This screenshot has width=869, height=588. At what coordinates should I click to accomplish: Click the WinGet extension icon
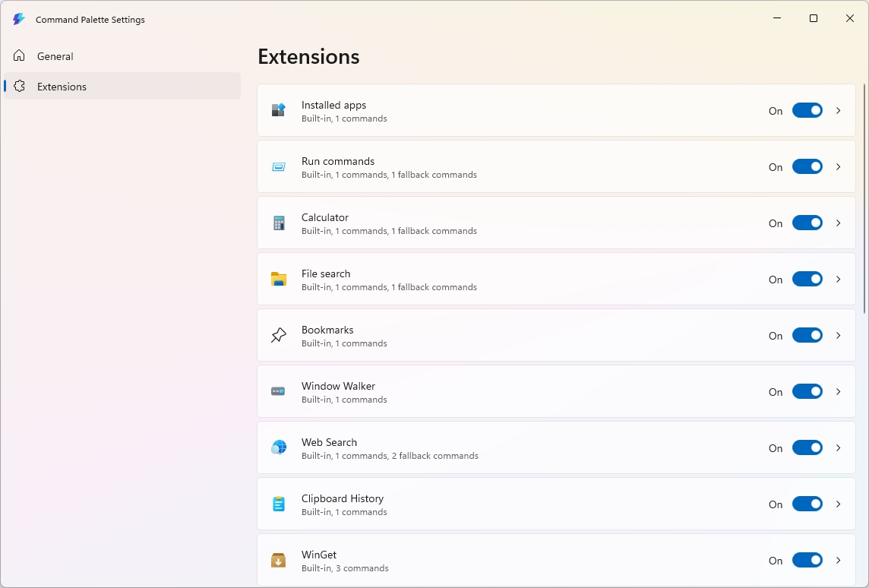(x=278, y=560)
